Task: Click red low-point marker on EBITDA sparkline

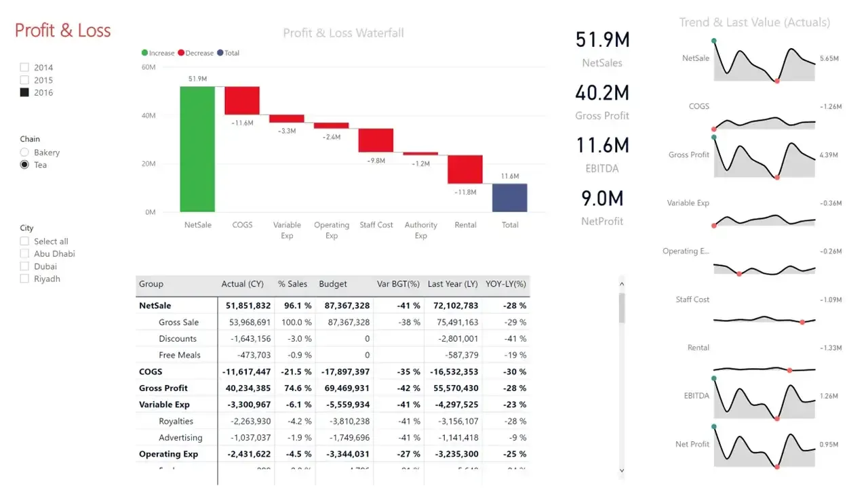Action: coord(777,419)
